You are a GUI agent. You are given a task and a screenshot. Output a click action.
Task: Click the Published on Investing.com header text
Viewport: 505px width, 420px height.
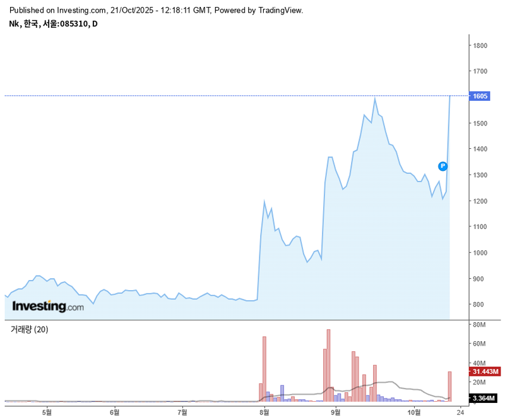tap(157, 10)
